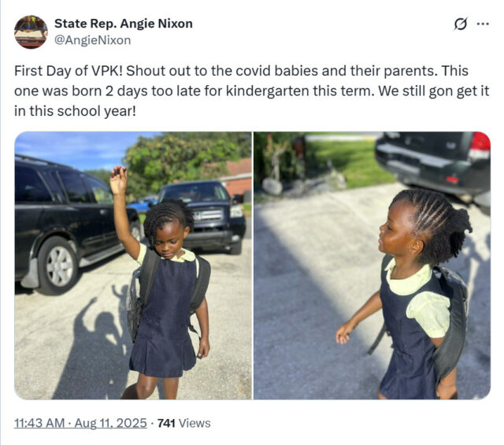Open right photo of child in profile
The image size is (504, 445).
click(372, 265)
